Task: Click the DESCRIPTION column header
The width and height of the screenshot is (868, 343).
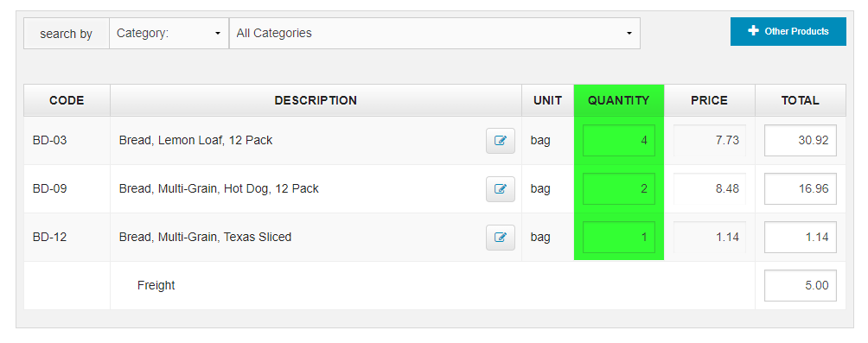Action: point(316,101)
